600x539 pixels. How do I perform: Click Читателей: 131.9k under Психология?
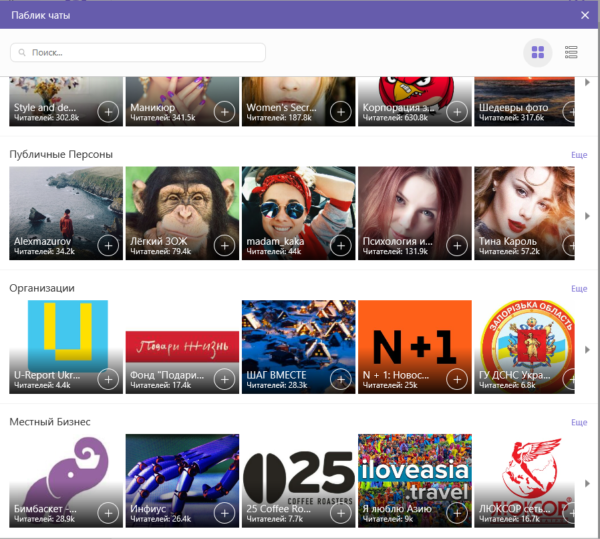395,252
